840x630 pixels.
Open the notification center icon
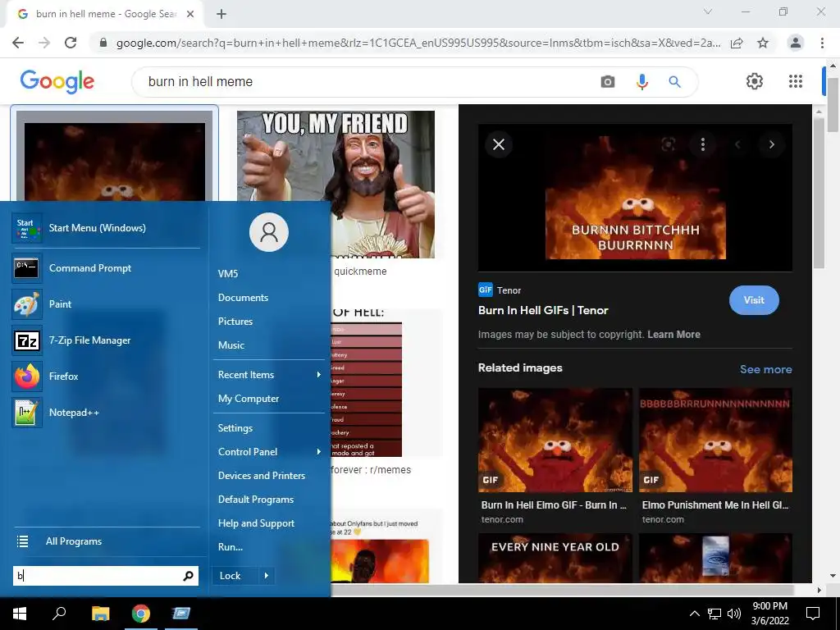click(813, 614)
